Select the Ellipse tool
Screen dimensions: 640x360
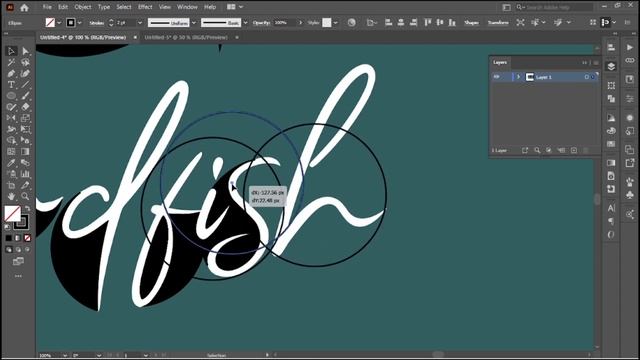click(x=11, y=96)
